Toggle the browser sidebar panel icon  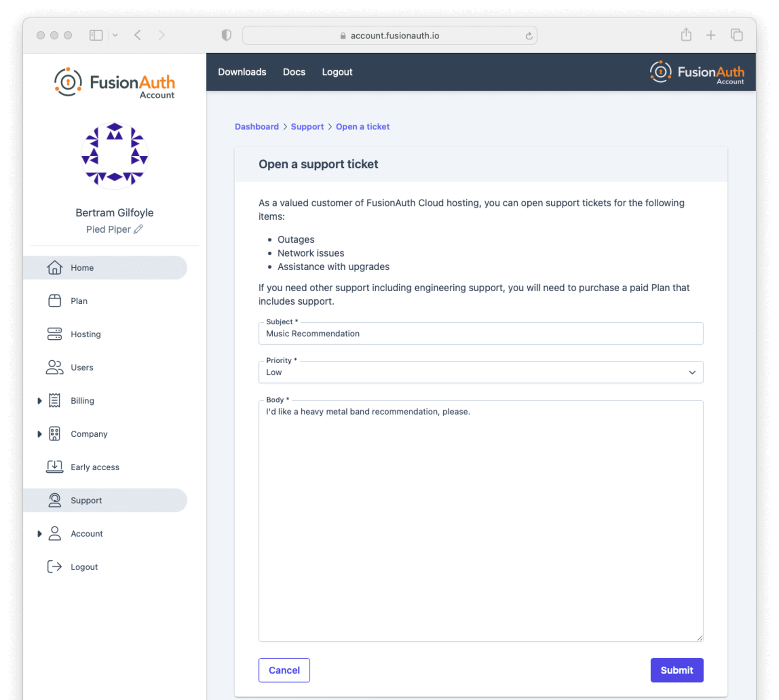(x=96, y=35)
